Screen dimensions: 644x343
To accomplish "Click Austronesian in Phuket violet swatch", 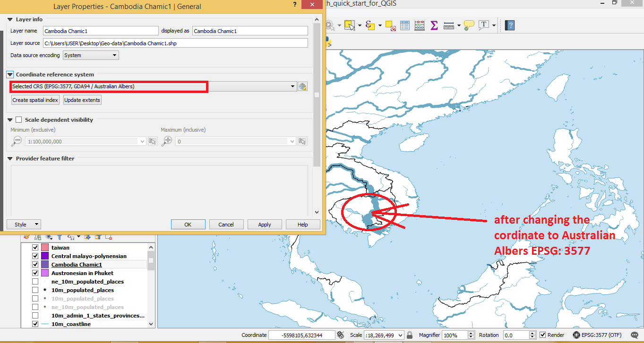I will coord(45,273).
